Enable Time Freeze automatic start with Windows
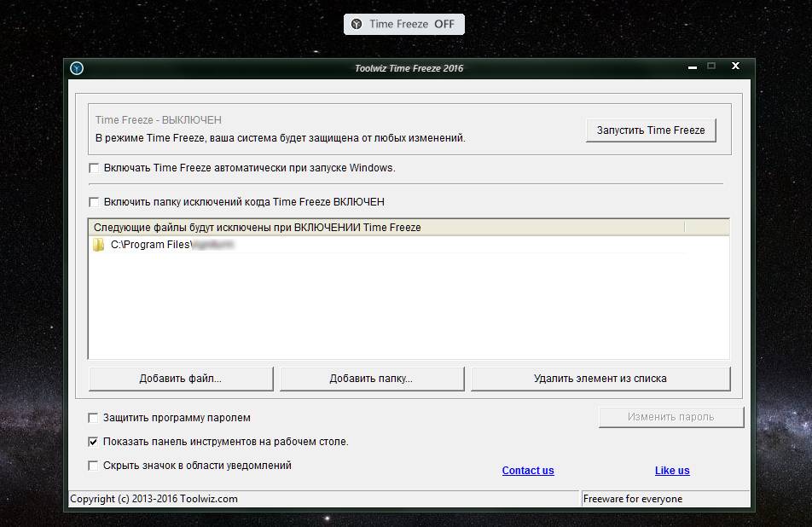This screenshot has height=527, width=812. [x=94, y=168]
